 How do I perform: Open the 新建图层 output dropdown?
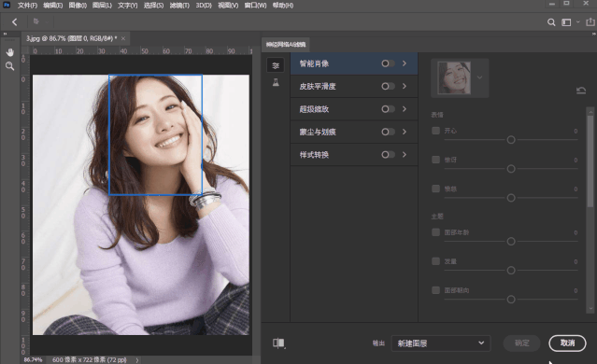[441, 343]
